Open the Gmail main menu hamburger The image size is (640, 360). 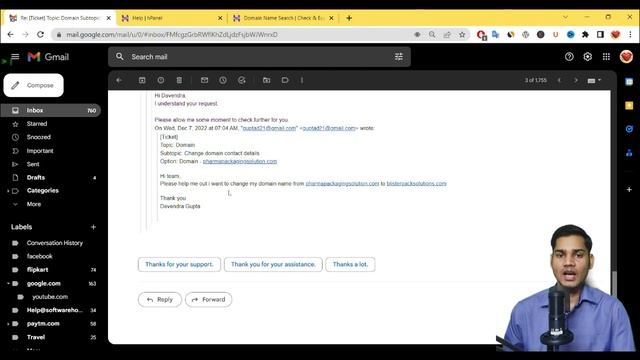tap(15, 57)
